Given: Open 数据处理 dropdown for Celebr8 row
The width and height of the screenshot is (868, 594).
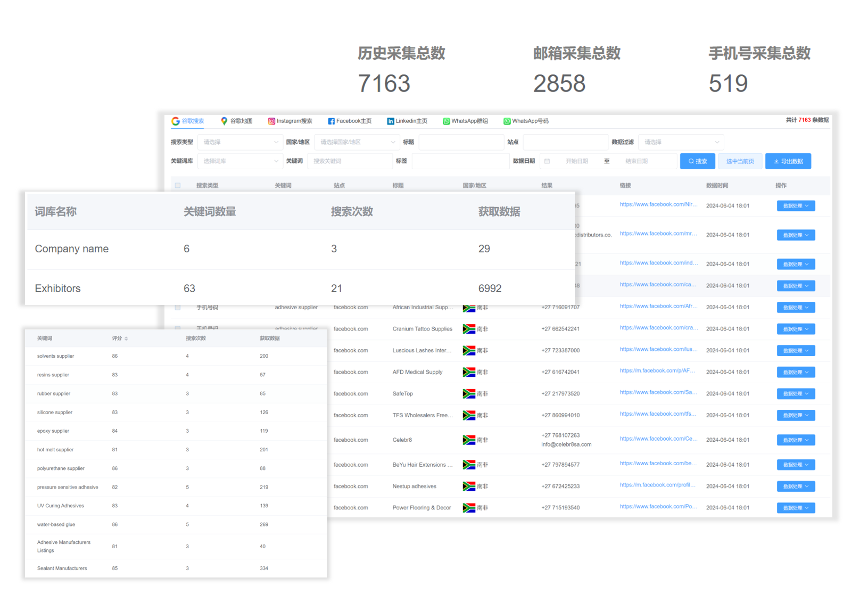Looking at the screenshot, I should (796, 440).
